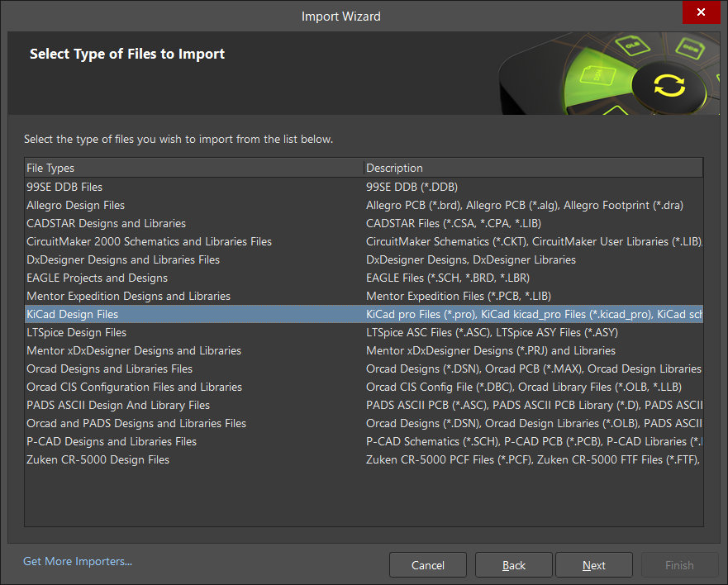728x585 pixels.
Task: Click the highlighted KiCad Design Files row
Action: pos(72,314)
